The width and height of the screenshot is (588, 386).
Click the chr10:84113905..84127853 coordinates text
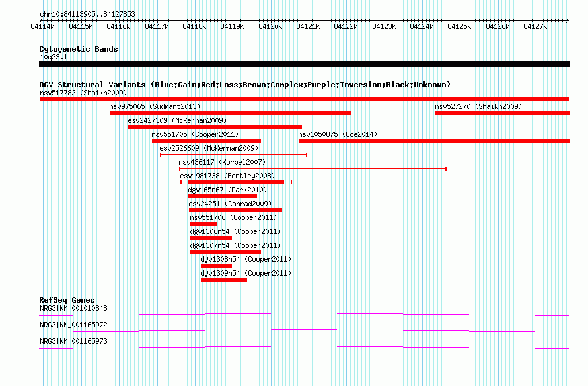point(87,15)
